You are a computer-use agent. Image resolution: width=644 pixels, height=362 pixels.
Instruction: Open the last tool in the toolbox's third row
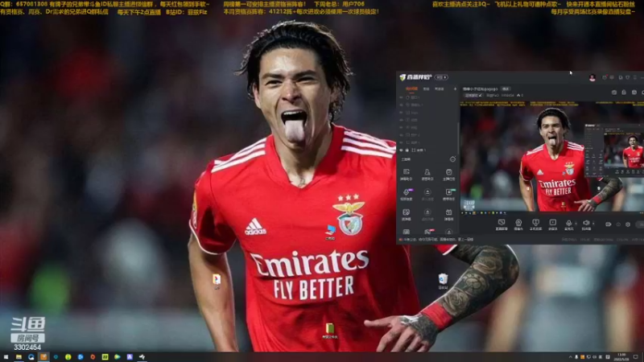[x=448, y=215]
